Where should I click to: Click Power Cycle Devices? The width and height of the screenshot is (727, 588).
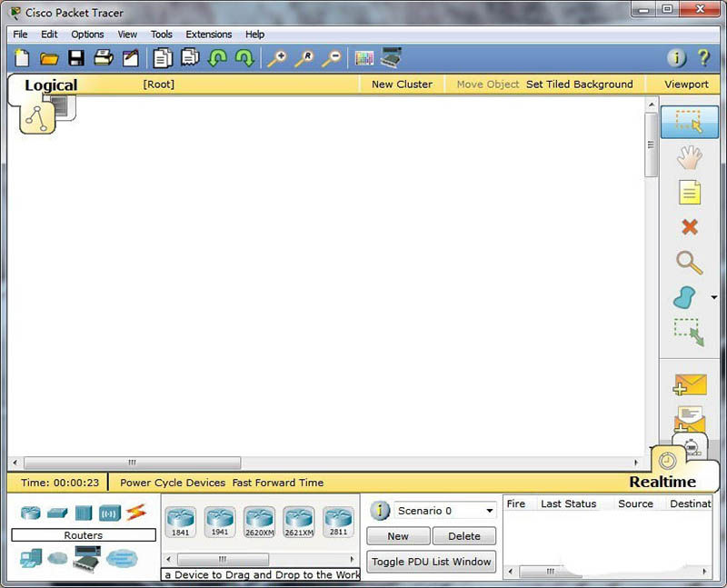click(x=173, y=483)
